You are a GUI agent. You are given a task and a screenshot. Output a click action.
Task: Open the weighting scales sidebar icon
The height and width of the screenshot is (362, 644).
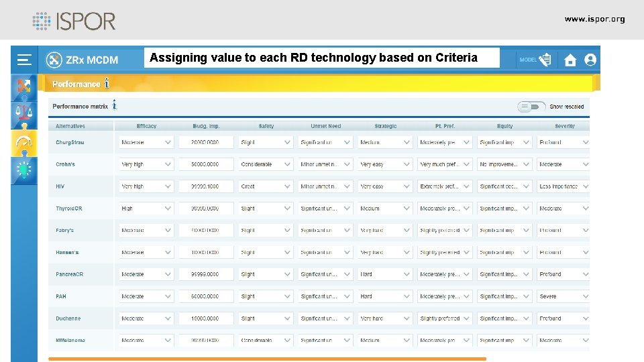point(24,114)
